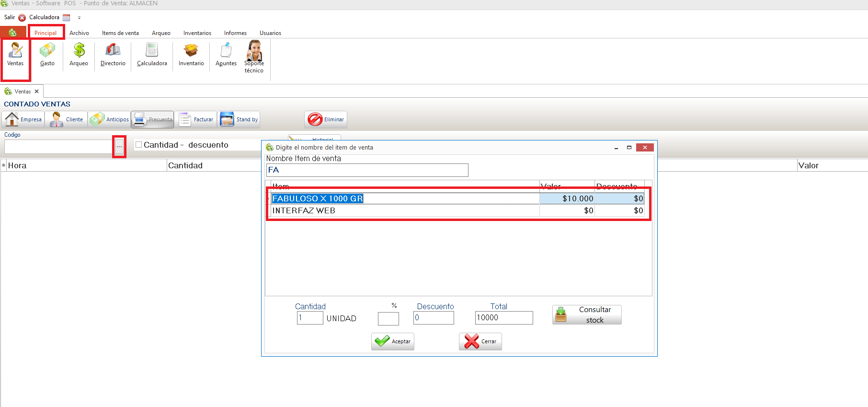Expand the quick access toolbar arrow

point(79,18)
